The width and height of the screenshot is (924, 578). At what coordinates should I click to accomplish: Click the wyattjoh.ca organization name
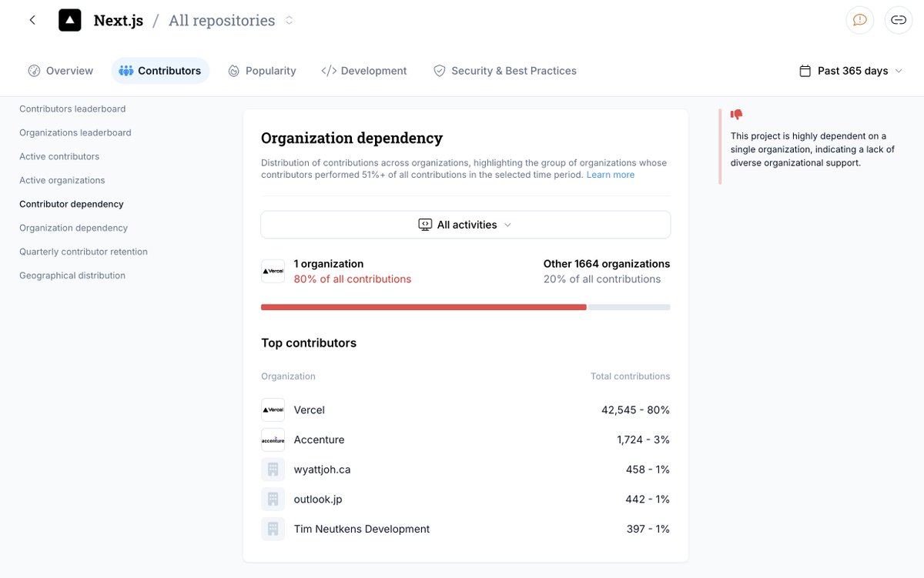pos(322,469)
